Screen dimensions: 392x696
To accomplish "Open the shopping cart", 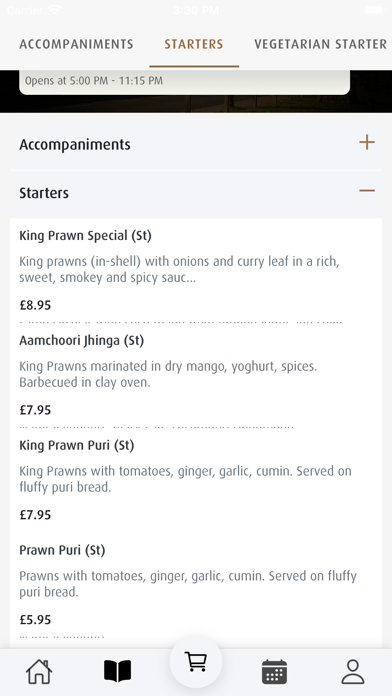I will 196,662.
